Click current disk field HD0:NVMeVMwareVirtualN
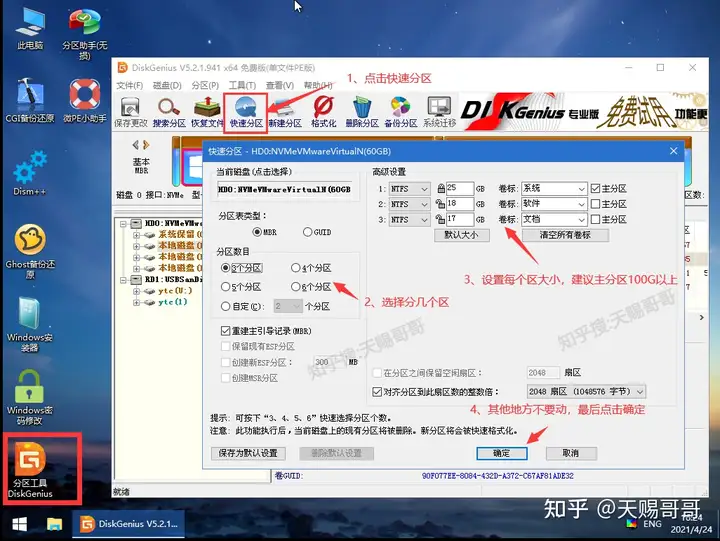The height and width of the screenshot is (541, 720). (284, 189)
